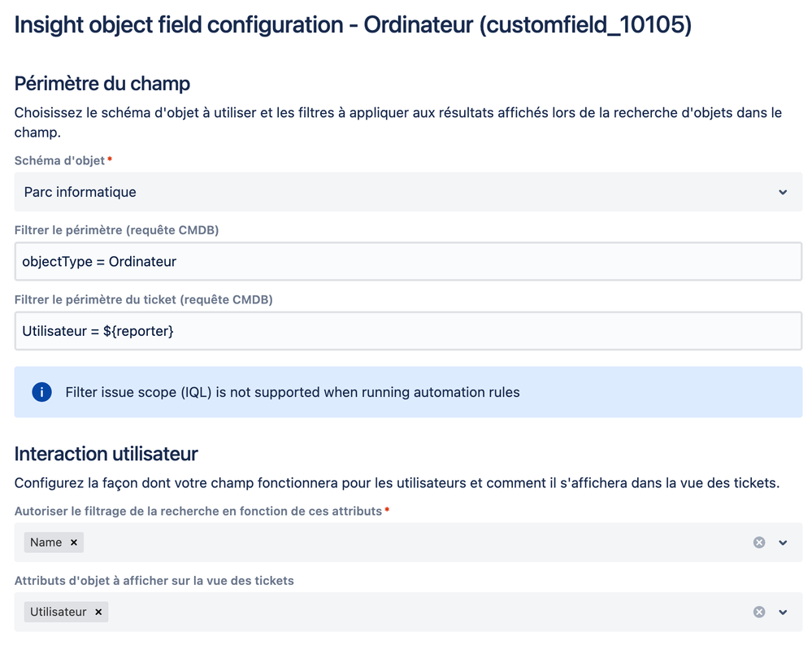Click the blue info icon in the IQL banner

41,392
